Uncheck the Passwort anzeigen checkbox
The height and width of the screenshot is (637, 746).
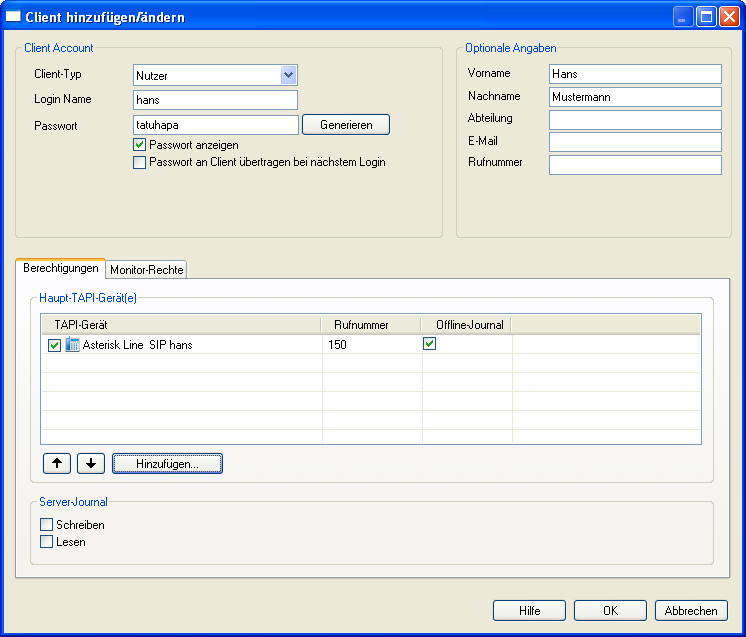[x=140, y=145]
